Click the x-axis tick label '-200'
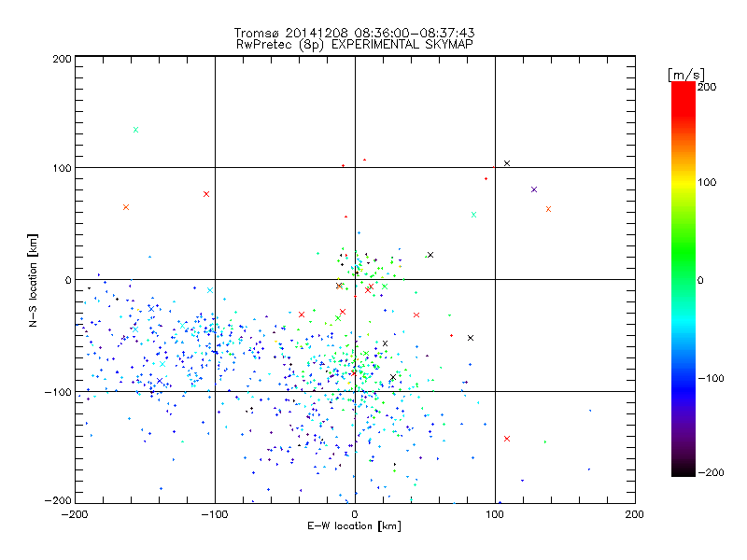This screenshot has width=747, height=560. pyautogui.click(x=76, y=514)
